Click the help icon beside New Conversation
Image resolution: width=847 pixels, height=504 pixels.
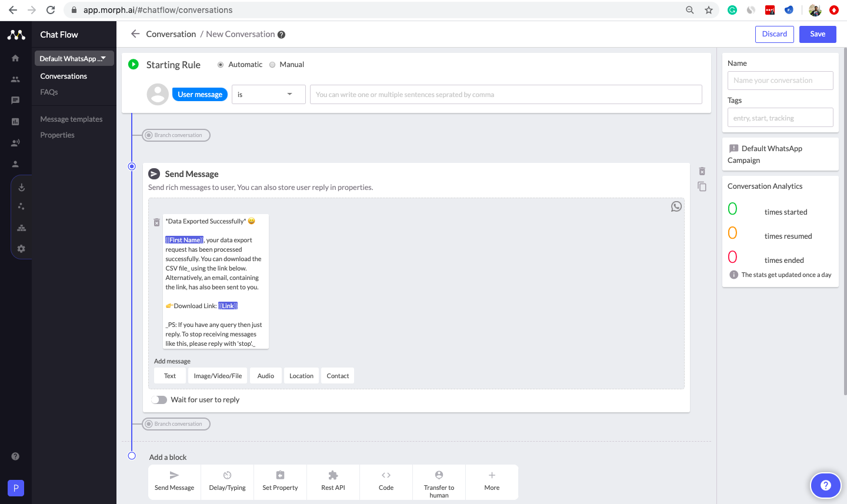tap(281, 35)
